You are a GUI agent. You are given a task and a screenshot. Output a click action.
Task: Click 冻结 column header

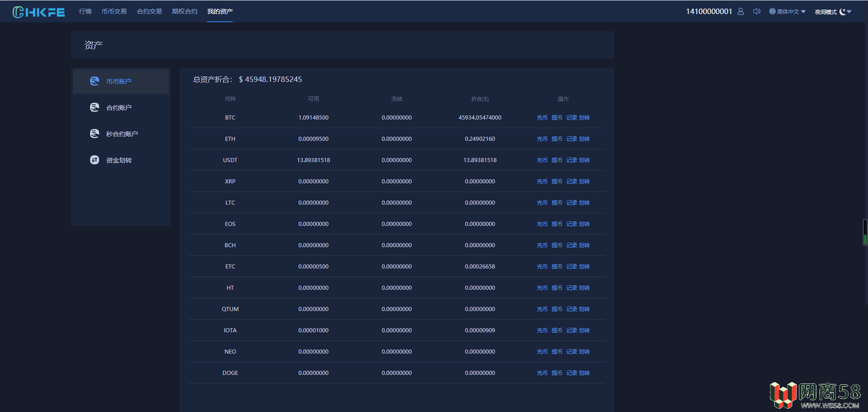(397, 99)
